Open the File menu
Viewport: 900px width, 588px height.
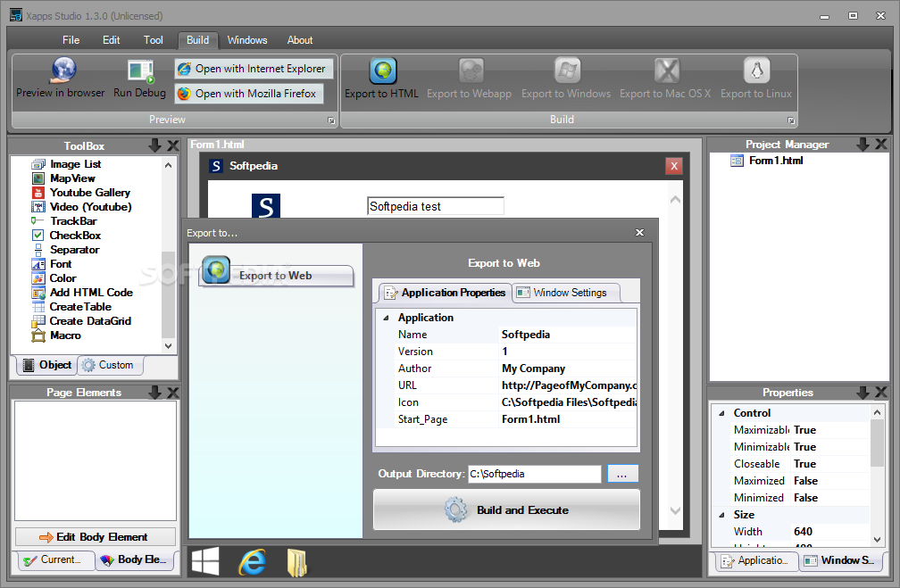(71, 40)
